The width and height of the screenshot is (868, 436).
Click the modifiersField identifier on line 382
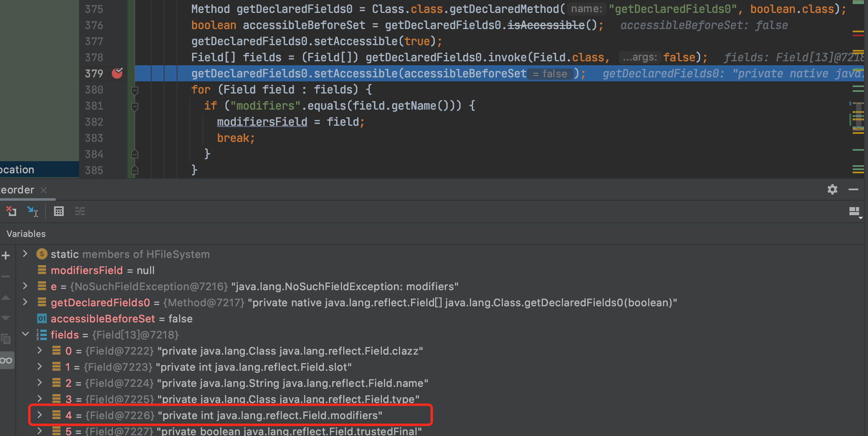click(x=262, y=122)
